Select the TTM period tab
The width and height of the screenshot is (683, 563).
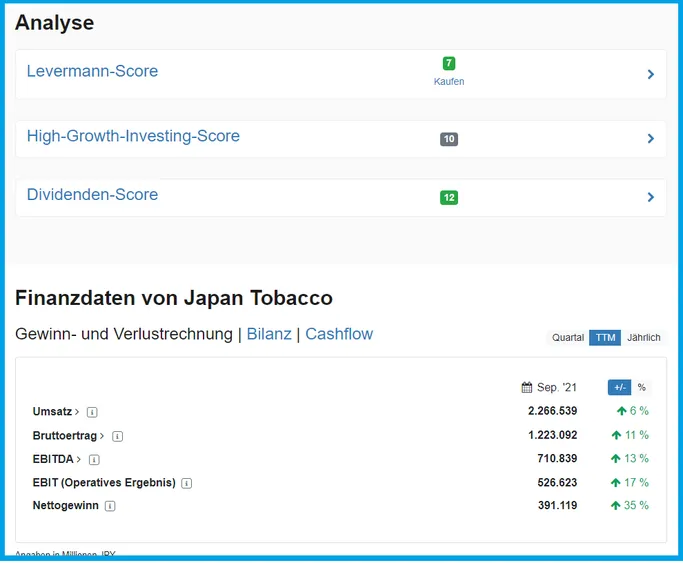(605, 337)
